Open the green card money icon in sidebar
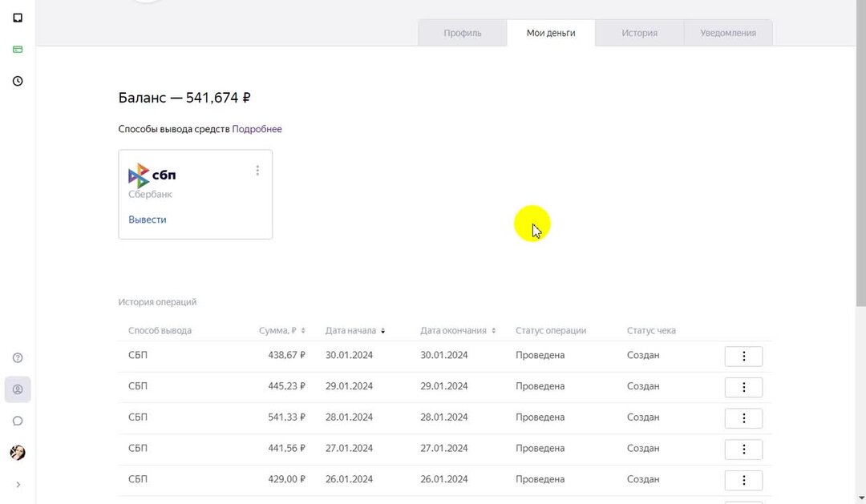 18,49
